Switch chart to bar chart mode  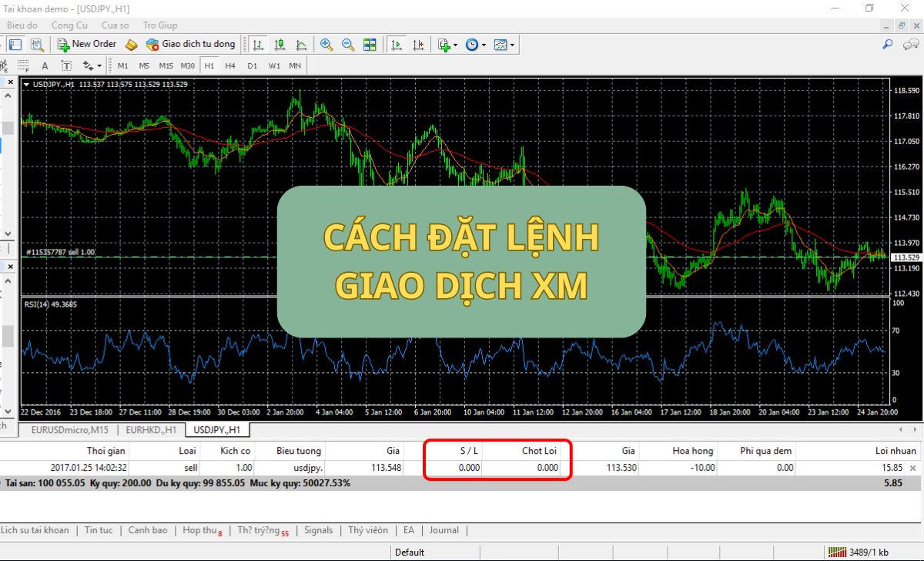[259, 45]
